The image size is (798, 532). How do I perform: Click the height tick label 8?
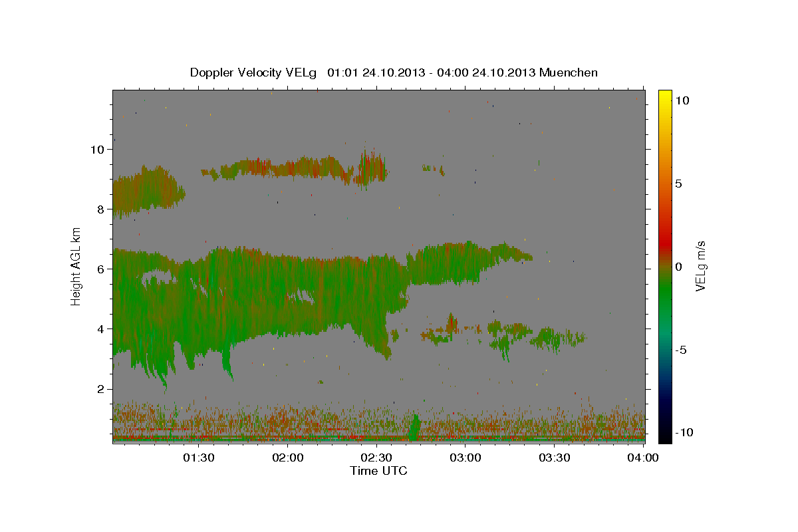tap(101, 209)
